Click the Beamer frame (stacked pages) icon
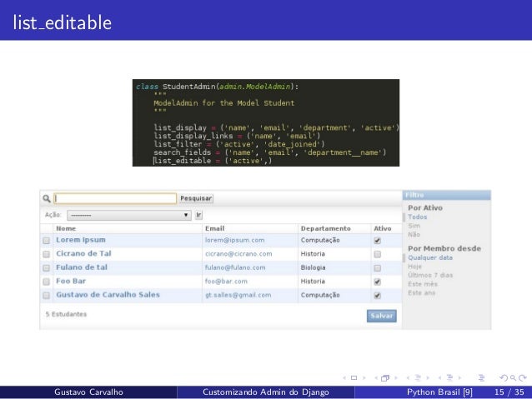This screenshot has height=399, width=532. (385, 377)
